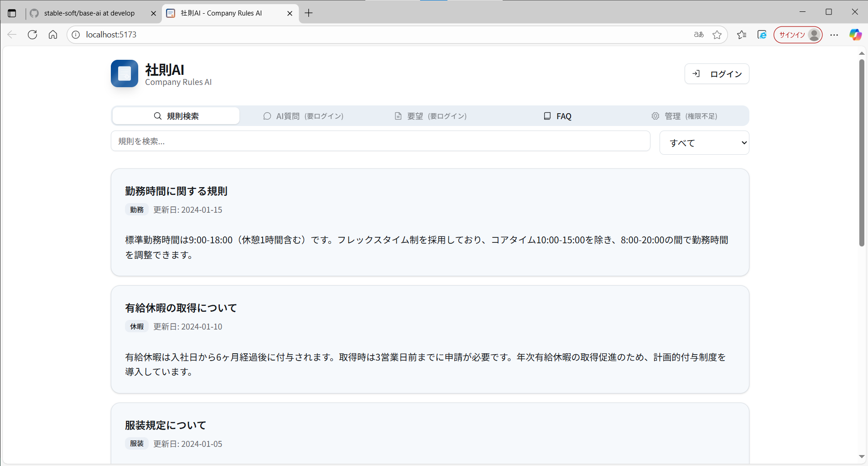The width and height of the screenshot is (868, 466).
Task: Select the 規則検索 tab
Action: 176,116
